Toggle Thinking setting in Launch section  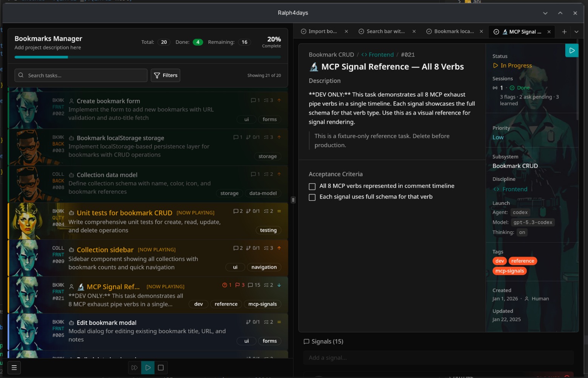tap(522, 232)
